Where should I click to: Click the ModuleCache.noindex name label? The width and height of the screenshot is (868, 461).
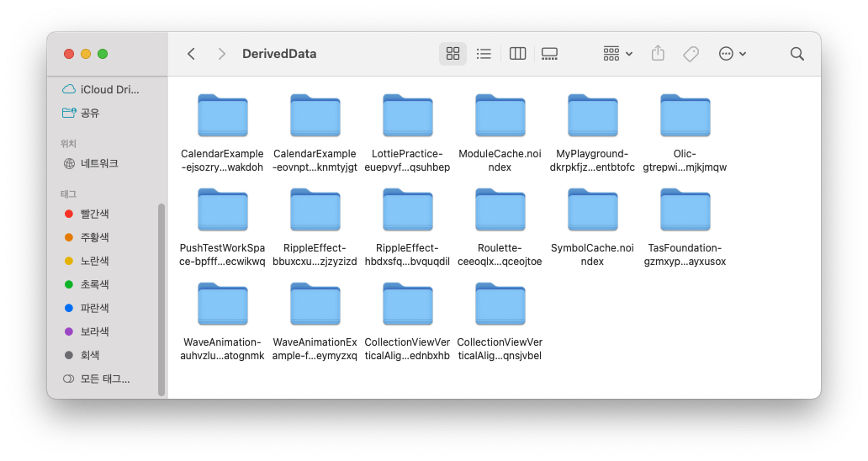pyautogui.click(x=500, y=161)
